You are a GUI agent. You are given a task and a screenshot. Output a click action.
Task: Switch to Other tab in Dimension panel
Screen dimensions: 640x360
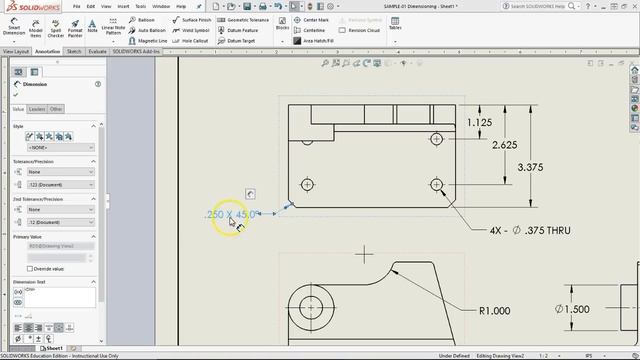click(56, 109)
